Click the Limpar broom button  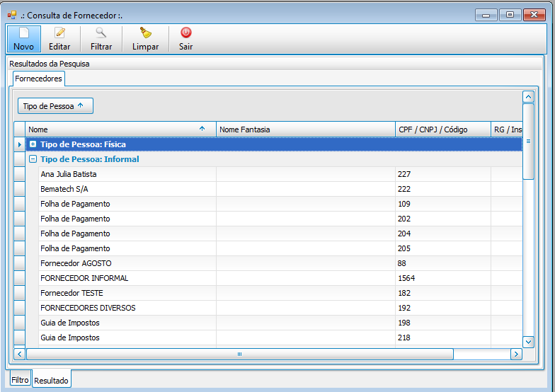(146, 39)
